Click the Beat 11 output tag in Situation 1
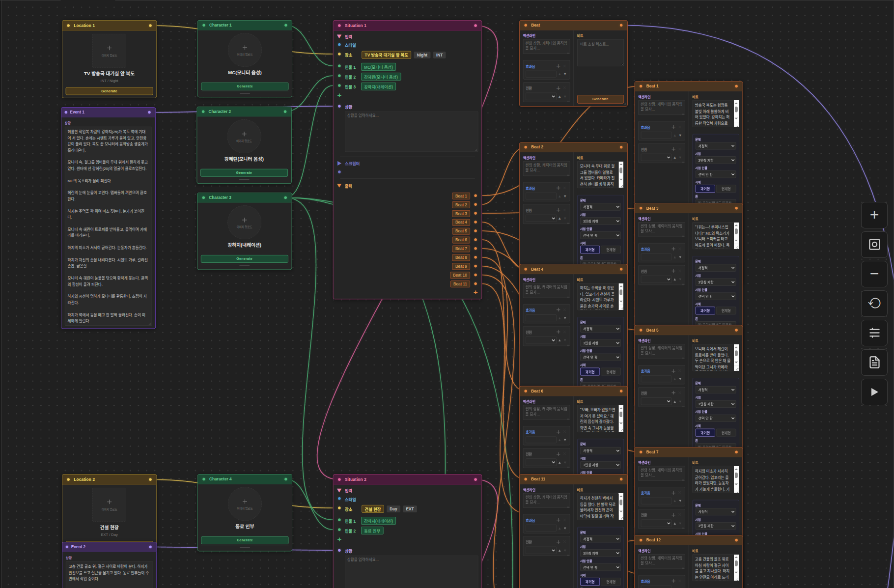The height and width of the screenshot is (588, 894). pos(460,284)
